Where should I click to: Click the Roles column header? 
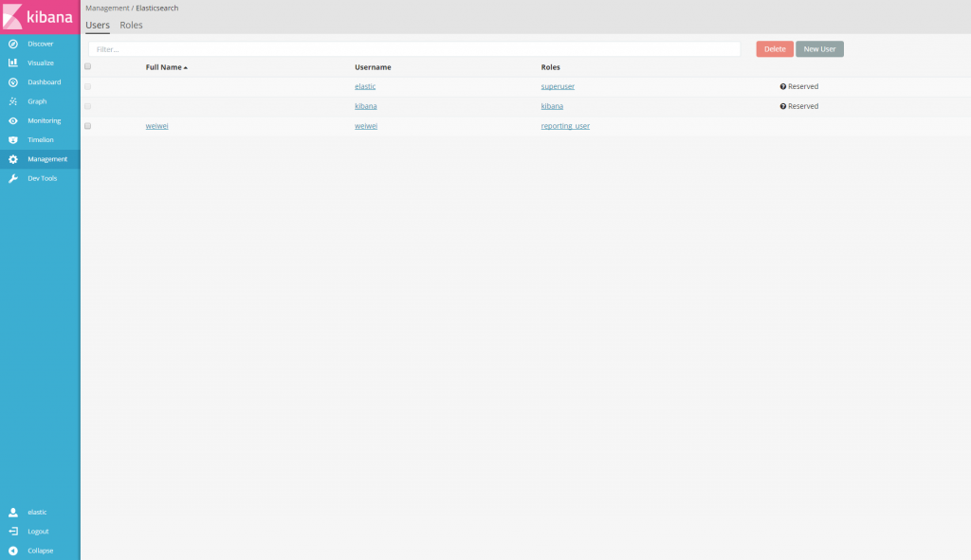tap(550, 67)
